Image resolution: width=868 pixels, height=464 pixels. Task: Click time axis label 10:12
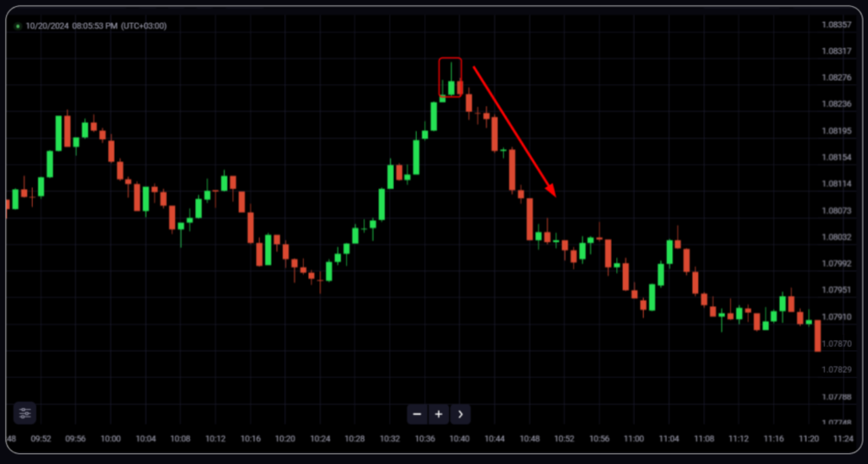(215, 439)
